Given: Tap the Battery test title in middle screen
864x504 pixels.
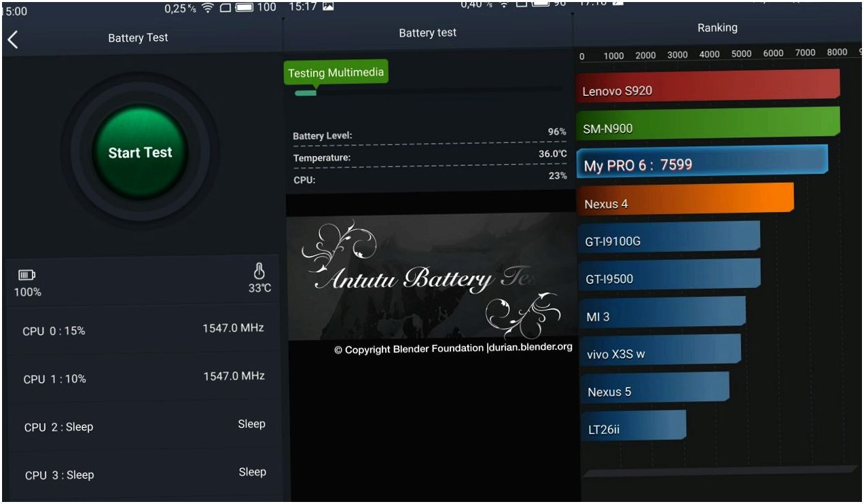Looking at the screenshot, I should click(x=427, y=33).
